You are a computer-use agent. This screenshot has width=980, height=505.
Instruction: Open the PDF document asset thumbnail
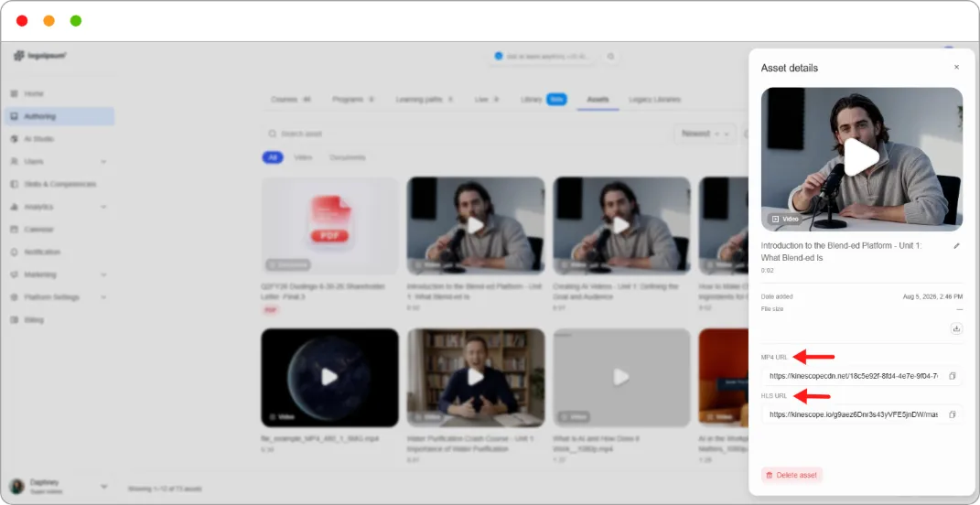click(x=330, y=226)
